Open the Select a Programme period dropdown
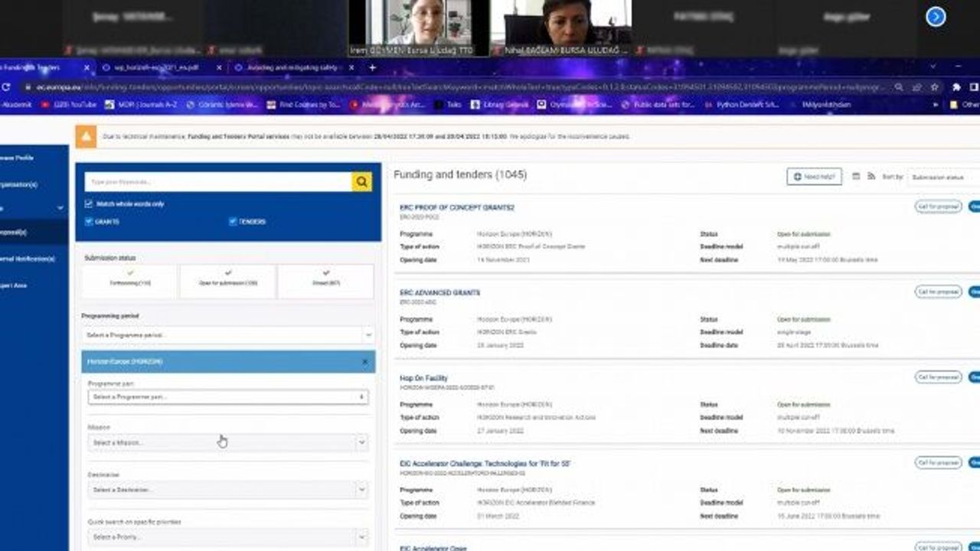Image resolution: width=980 pixels, height=551 pixels. pos(228,335)
